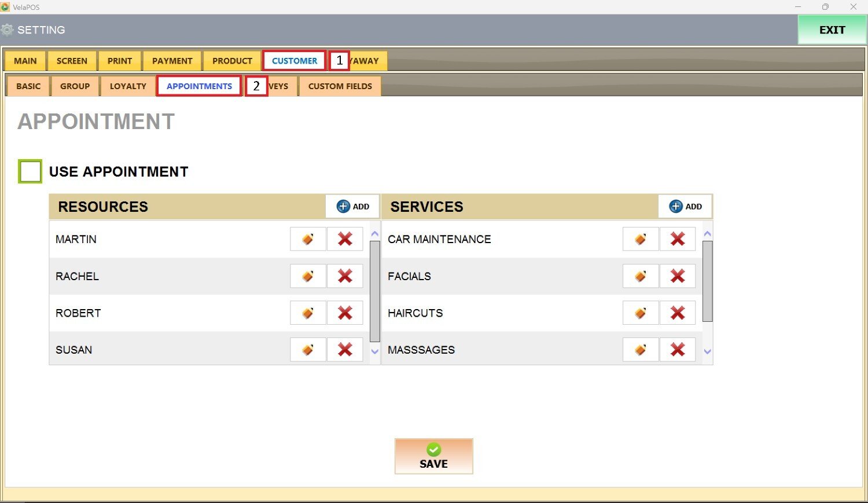Add a new service
The width and height of the screenshot is (868, 503).
click(685, 207)
